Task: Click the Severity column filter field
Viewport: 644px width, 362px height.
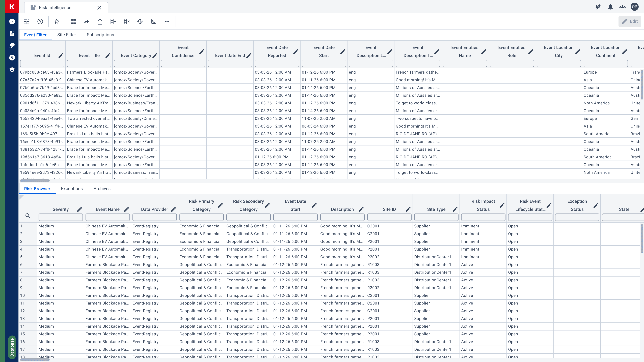Action: [x=61, y=217]
